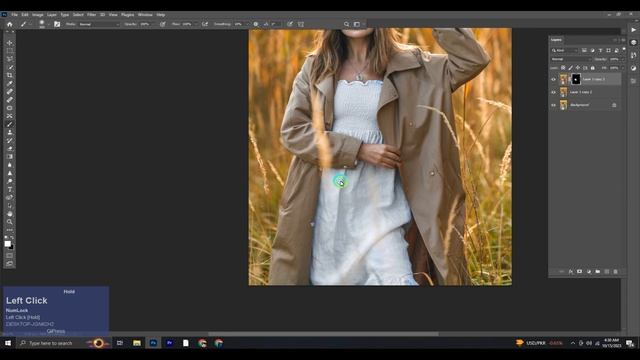Hide the Background layer
This screenshot has height=360, width=640.
click(x=554, y=105)
